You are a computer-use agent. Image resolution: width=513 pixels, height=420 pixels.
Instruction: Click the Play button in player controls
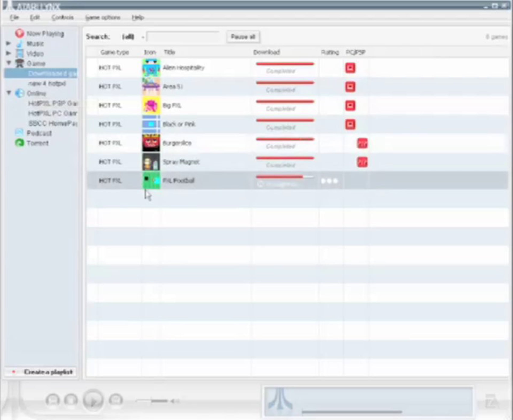93,400
